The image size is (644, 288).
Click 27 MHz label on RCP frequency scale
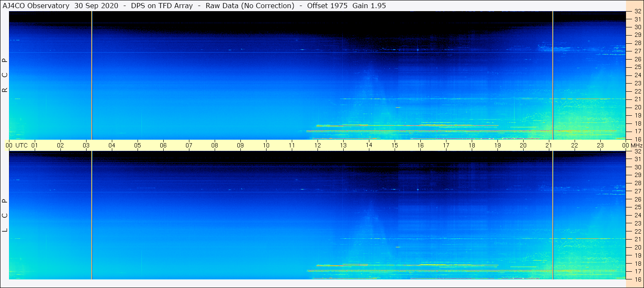637,51
